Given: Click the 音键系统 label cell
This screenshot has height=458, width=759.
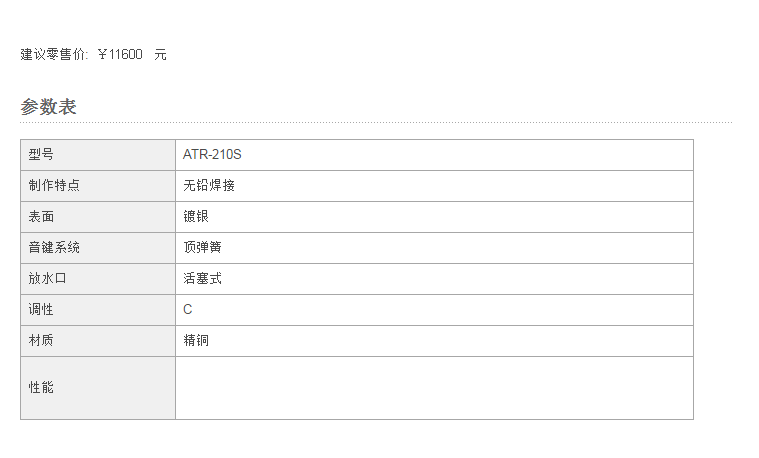Looking at the screenshot, I should pyautogui.click(x=98, y=248).
